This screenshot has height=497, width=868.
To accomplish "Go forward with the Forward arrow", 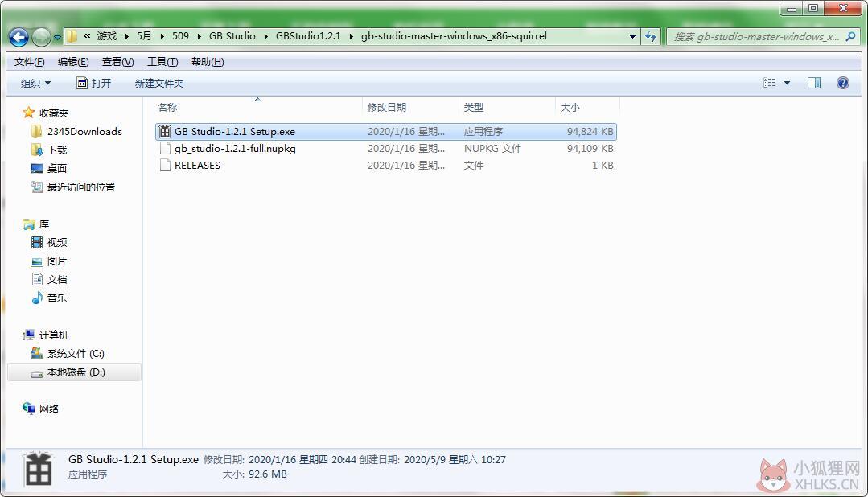I will click(x=41, y=37).
